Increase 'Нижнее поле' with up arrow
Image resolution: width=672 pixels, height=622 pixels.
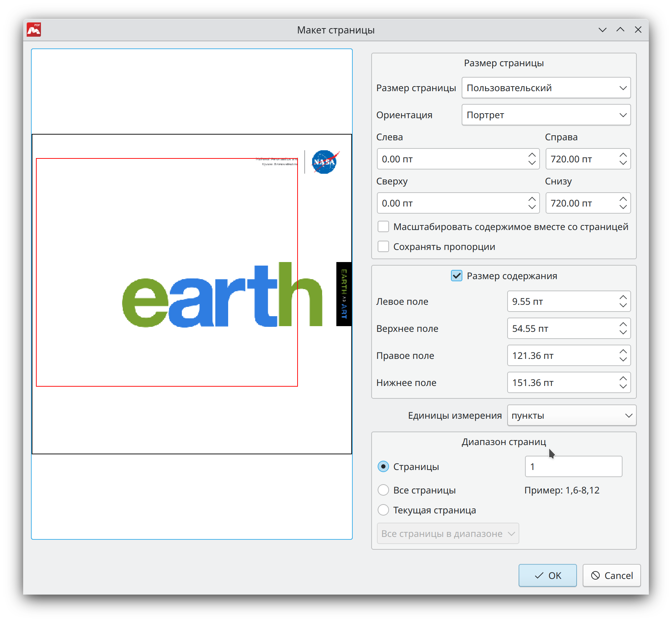pos(623,378)
